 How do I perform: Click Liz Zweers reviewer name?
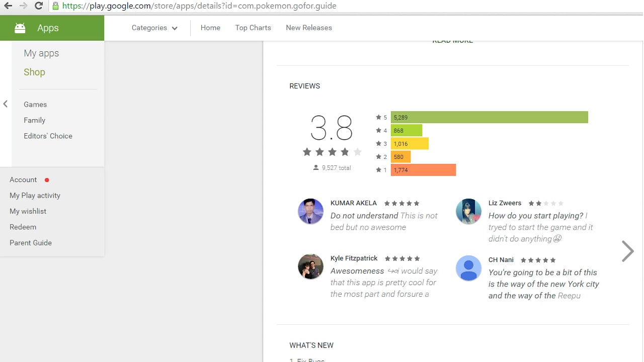[x=505, y=203]
